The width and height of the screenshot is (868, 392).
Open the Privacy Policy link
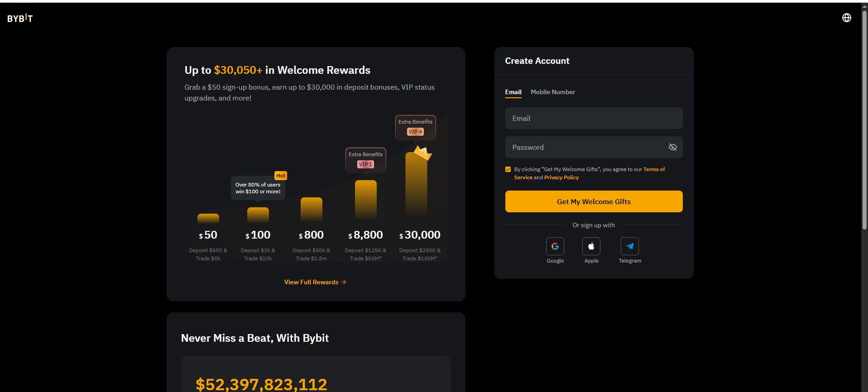coord(561,177)
